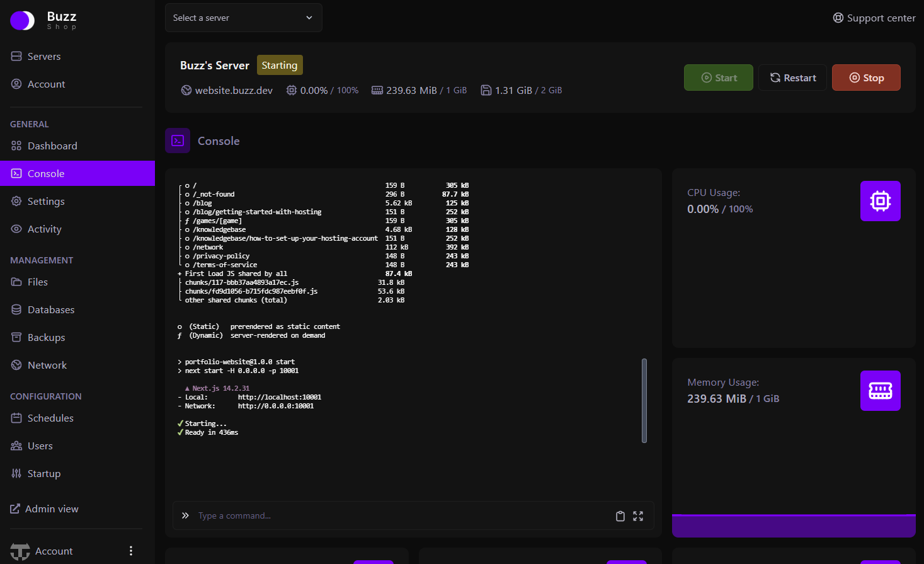The width and height of the screenshot is (924, 564).
Task: Expand the console using the fullscreen arrows icon
Action: pos(637,515)
